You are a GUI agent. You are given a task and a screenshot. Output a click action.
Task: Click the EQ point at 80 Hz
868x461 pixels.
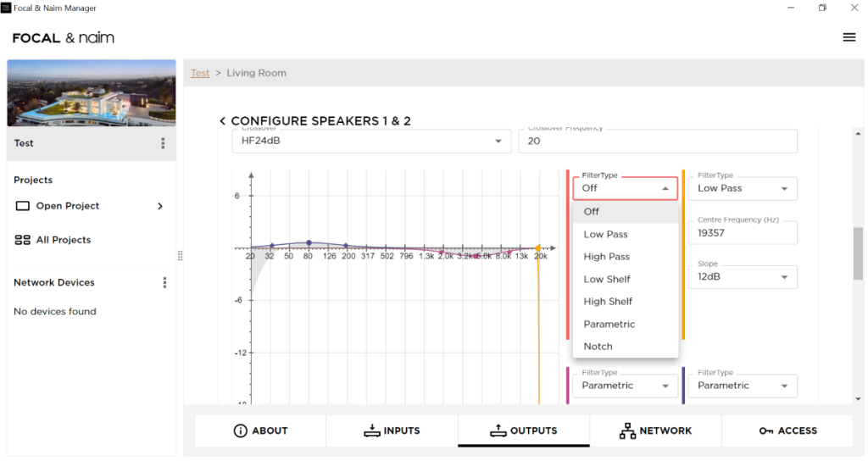(309, 243)
